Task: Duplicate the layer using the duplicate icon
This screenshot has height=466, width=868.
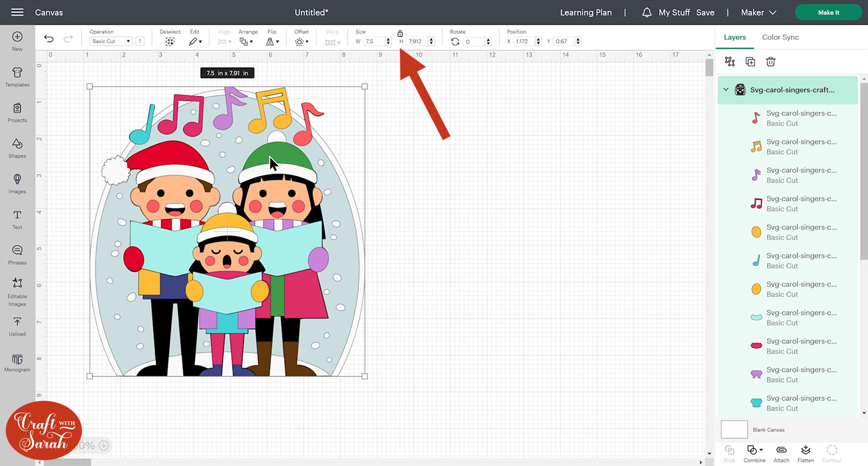Action: [x=750, y=62]
